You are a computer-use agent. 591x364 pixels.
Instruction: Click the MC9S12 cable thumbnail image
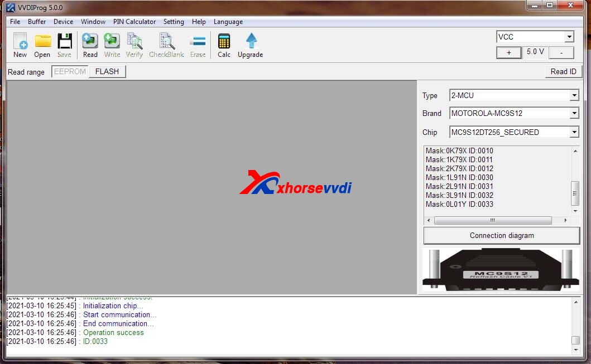pyautogui.click(x=501, y=270)
